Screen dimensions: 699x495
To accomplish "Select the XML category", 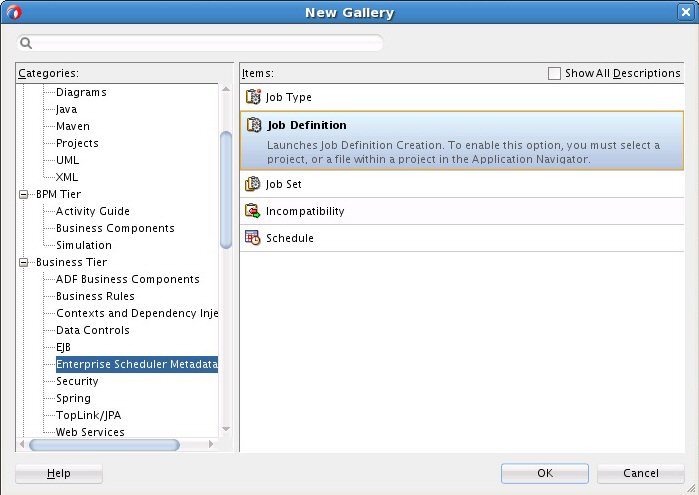I will [x=67, y=177].
